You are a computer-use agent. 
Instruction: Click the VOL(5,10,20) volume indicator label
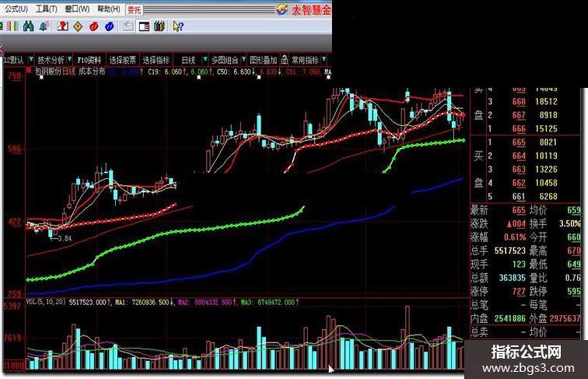(46, 302)
